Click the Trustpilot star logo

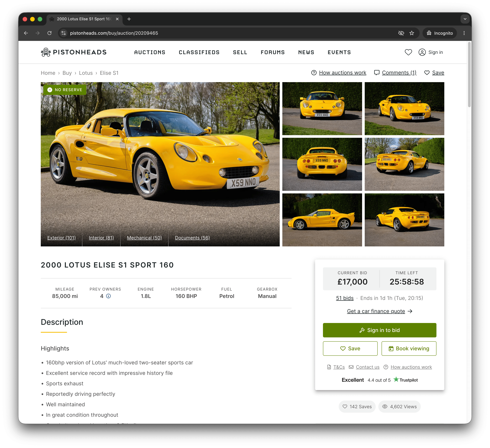pos(396,379)
